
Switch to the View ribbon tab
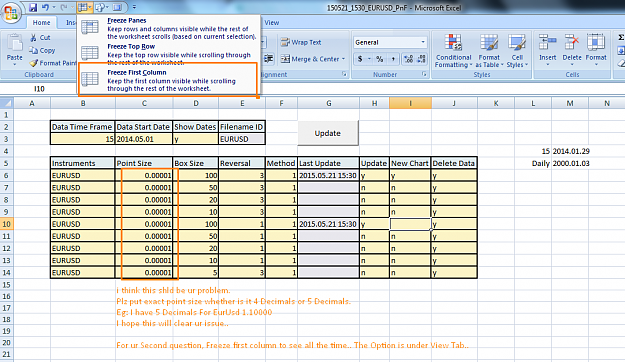coord(272,23)
